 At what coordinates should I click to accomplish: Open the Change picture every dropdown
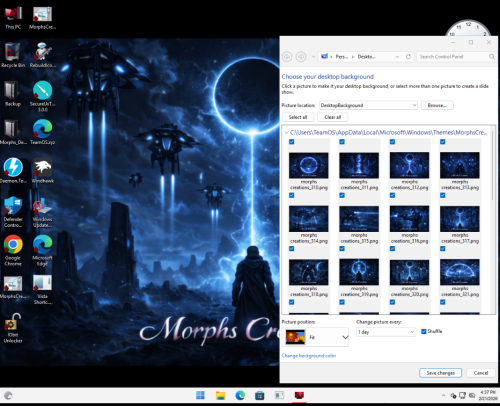tap(386, 332)
